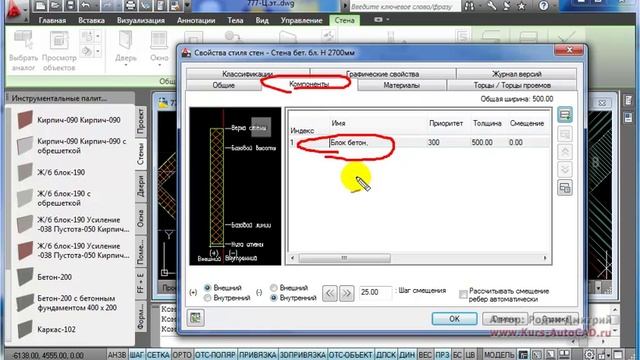
Task: Open the upper small ribbon dropdown beside Просмотр объектов
Action: (x=98, y=36)
